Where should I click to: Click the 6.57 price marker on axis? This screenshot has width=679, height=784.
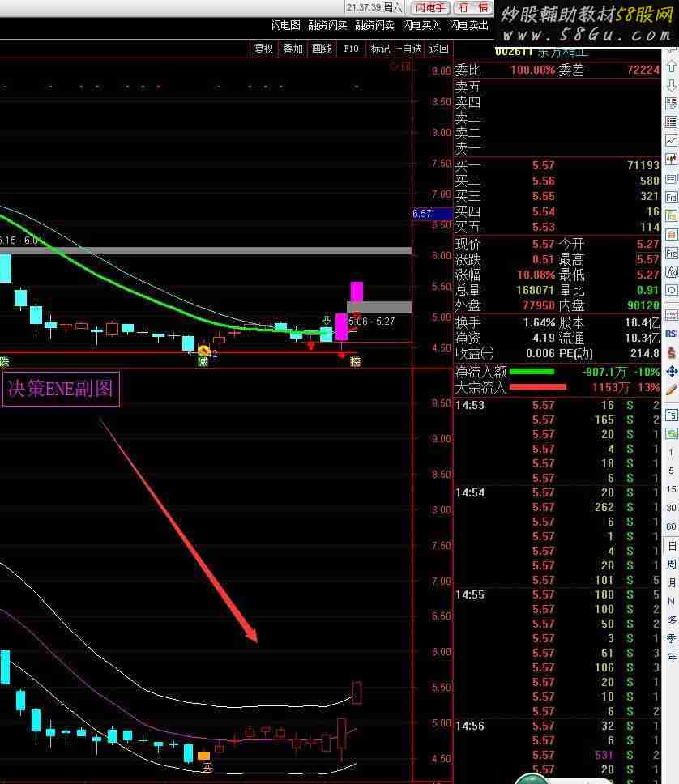tap(432, 214)
